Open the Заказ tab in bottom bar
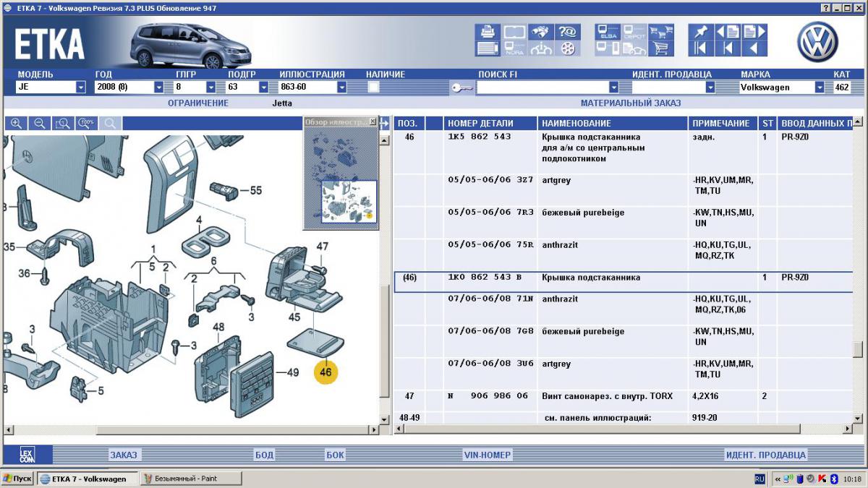The image size is (868, 488). pyautogui.click(x=123, y=455)
